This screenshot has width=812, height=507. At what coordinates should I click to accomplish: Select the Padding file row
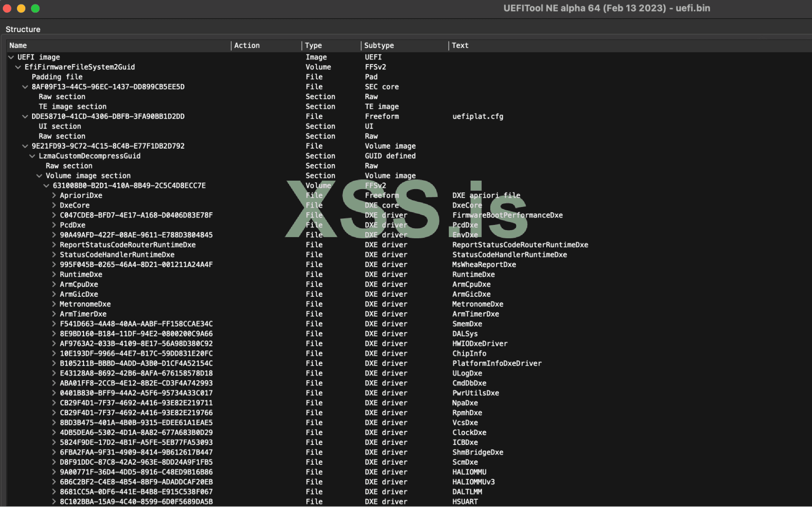57,77
